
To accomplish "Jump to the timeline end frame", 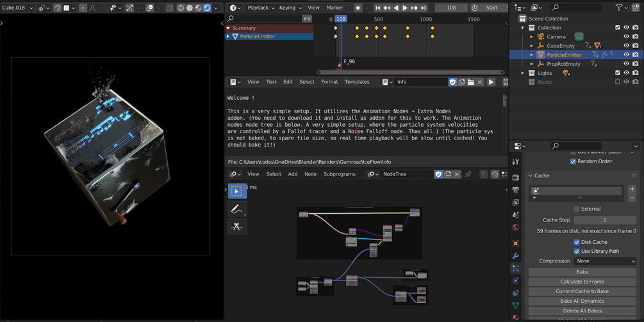I will (x=423, y=8).
